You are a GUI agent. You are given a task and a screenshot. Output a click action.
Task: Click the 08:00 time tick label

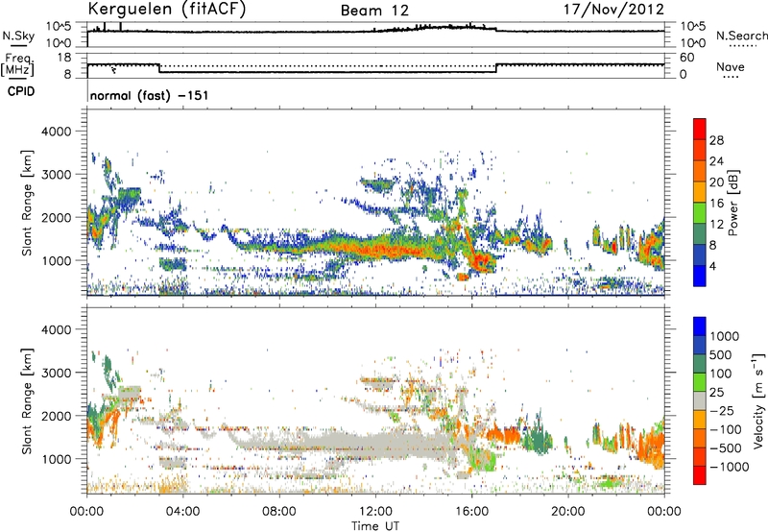pyautogui.click(x=278, y=512)
